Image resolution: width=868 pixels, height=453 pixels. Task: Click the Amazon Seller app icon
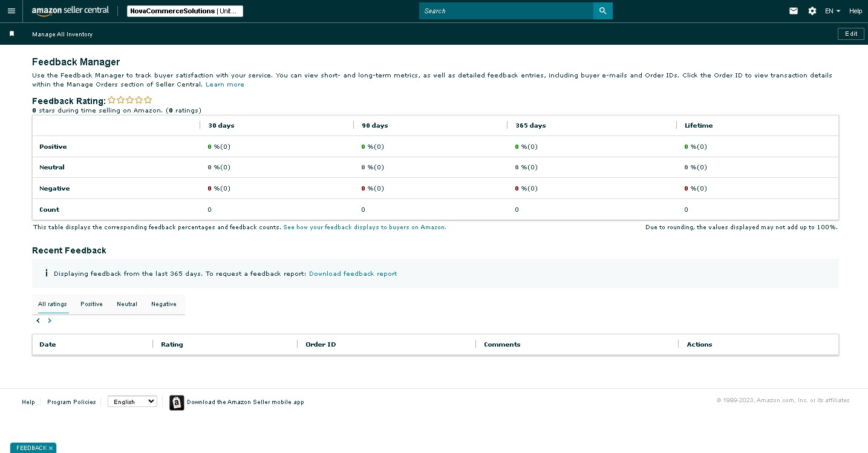tap(177, 403)
